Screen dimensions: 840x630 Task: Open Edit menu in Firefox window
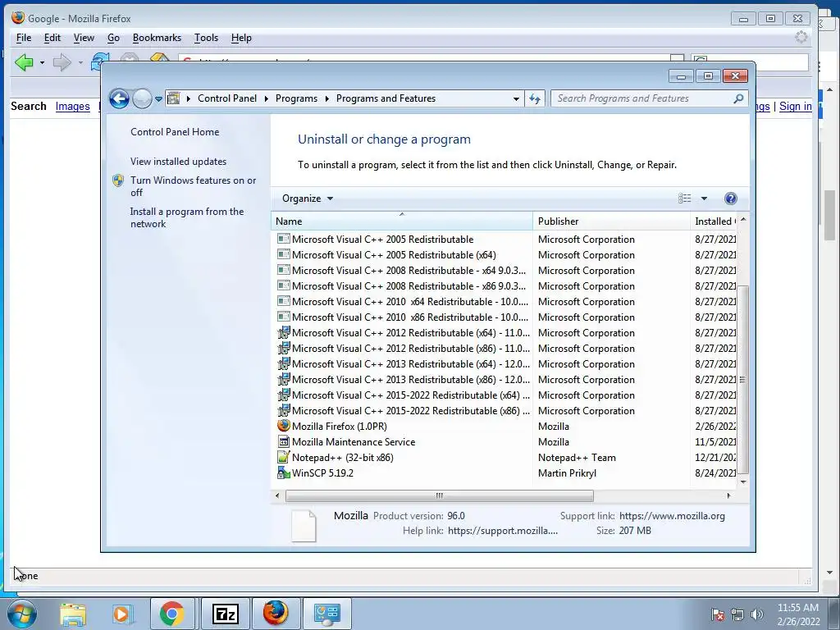(x=52, y=38)
